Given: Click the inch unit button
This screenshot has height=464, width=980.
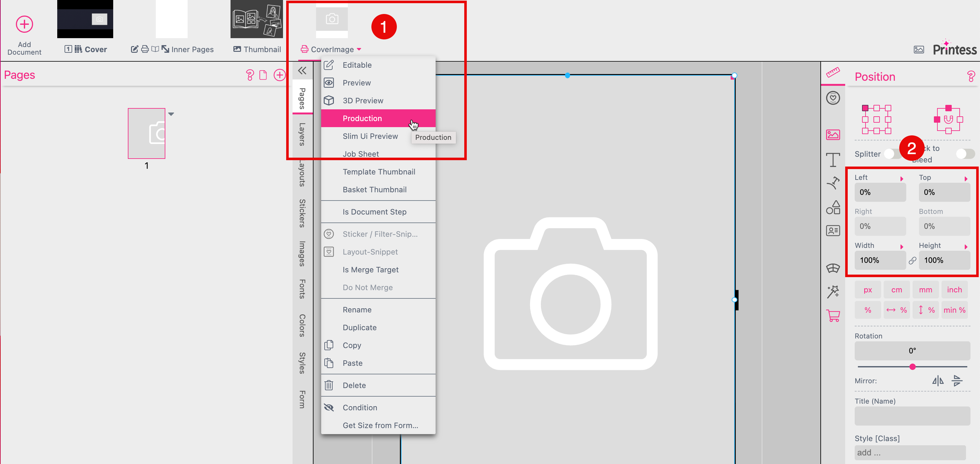Looking at the screenshot, I should click(x=954, y=290).
